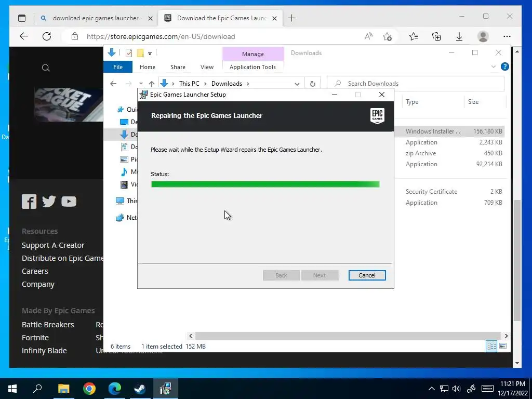Click the Epic store search magnifier icon
This screenshot has width=532, height=399.
click(x=46, y=68)
